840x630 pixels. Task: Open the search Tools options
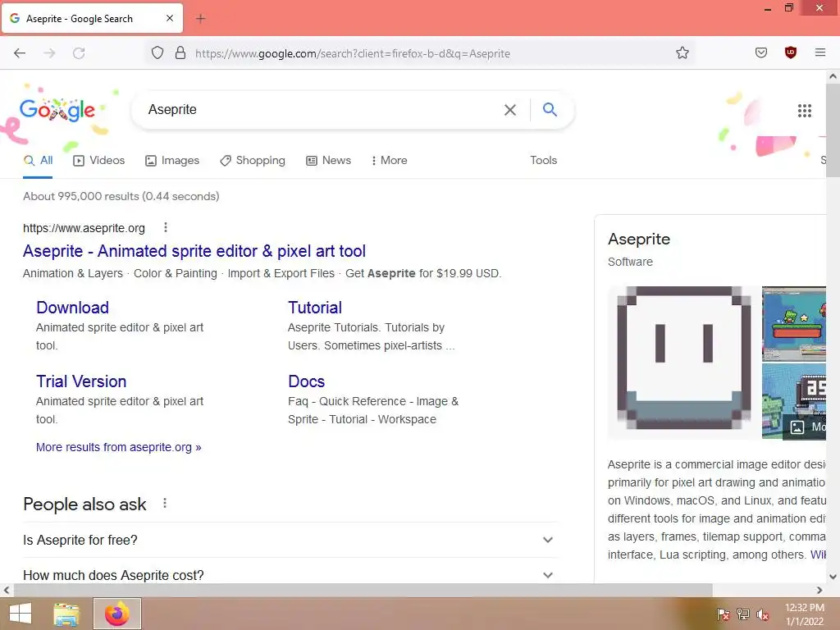pos(543,160)
